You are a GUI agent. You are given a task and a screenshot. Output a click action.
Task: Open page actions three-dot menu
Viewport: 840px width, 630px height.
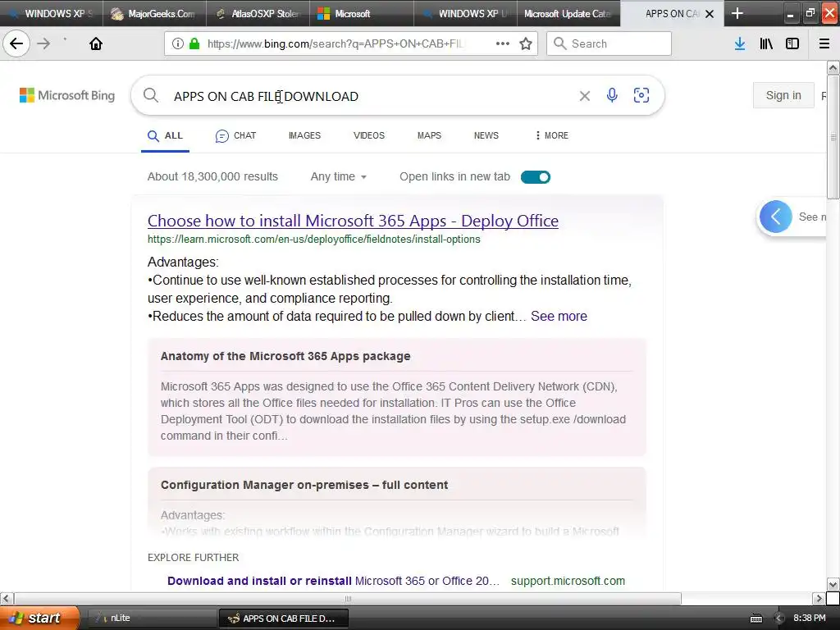[x=503, y=43]
